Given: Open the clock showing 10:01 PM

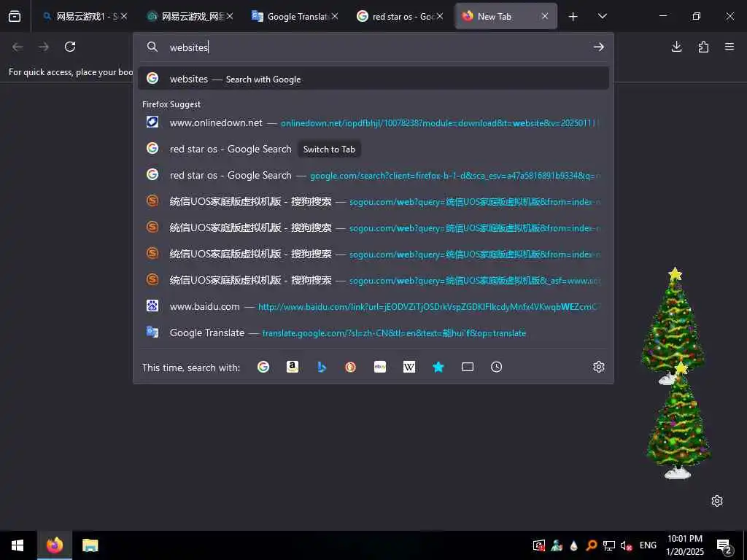Looking at the screenshot, I should coord(685,545).
